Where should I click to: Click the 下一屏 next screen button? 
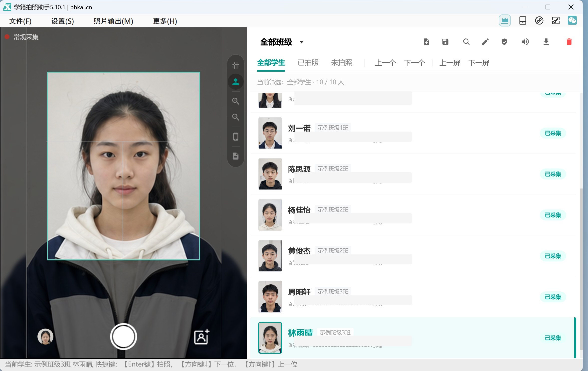(479, 63)
